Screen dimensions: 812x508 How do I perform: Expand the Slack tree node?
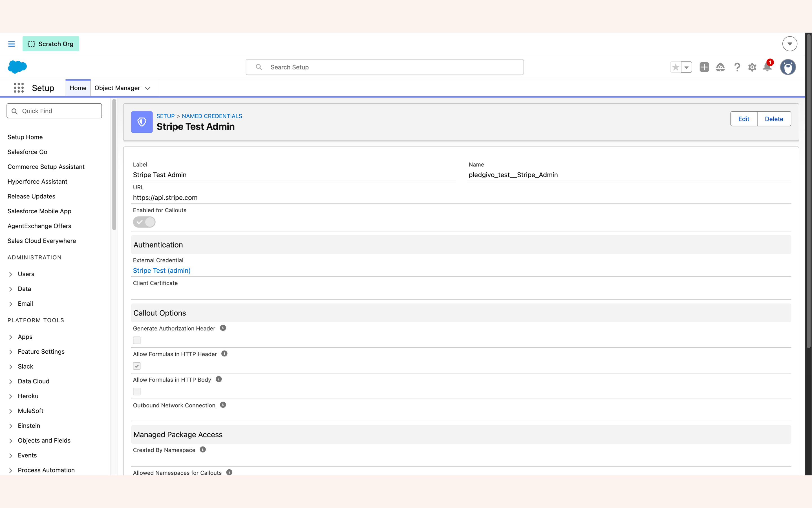click(x=11, y=367)
